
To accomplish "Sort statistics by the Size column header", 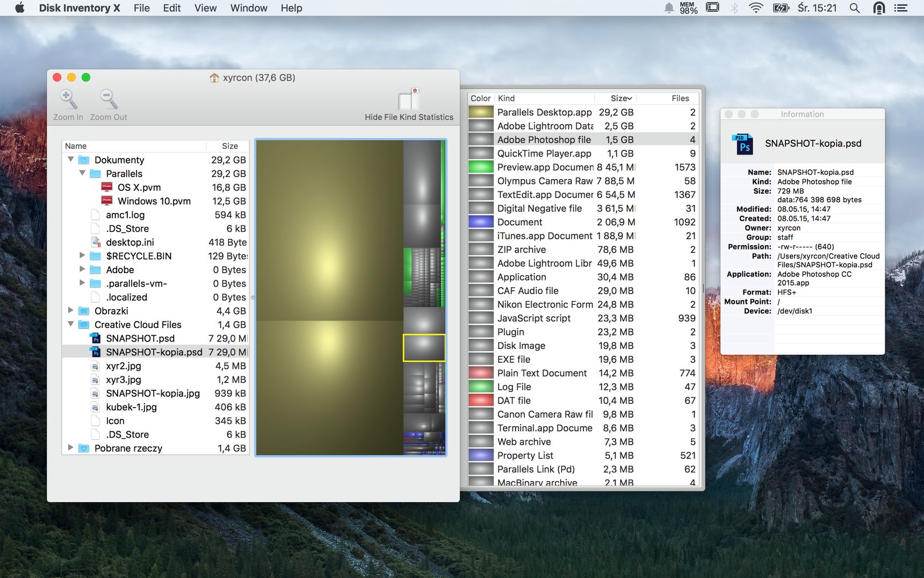I will (615, 98).
